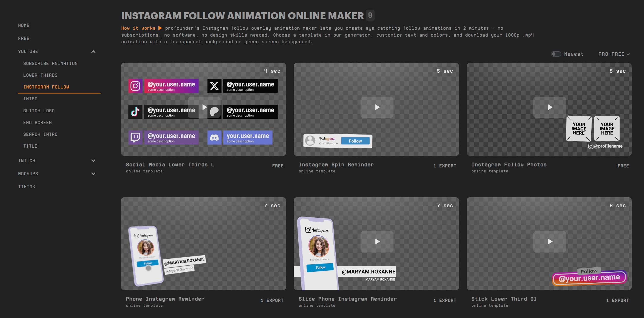
Task: Click the small Instagram icon beside @profilename
Action: (x=591, y=146)
